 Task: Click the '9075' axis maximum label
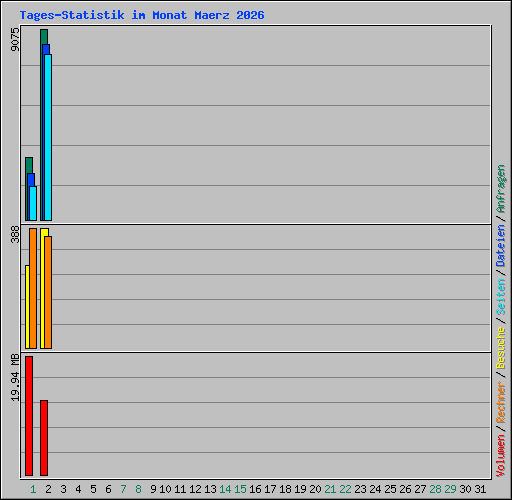click(x=15, y=40)
